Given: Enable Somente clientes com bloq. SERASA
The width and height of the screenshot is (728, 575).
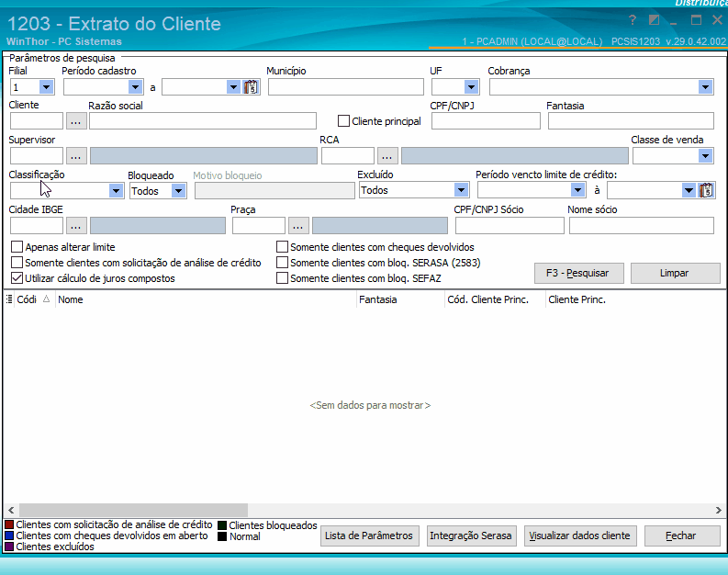Looking at the screenshot, I should coord(282,263).
